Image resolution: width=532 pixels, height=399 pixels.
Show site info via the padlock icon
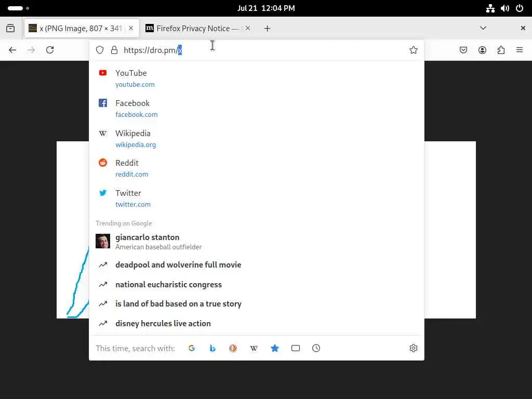[114, 50]
